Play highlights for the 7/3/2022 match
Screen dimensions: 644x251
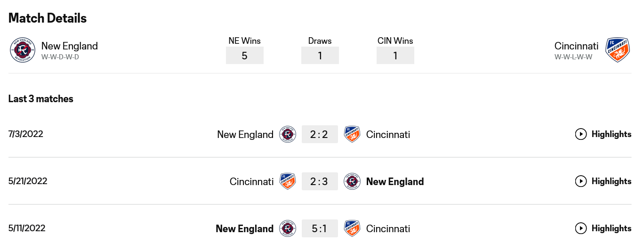603,134
